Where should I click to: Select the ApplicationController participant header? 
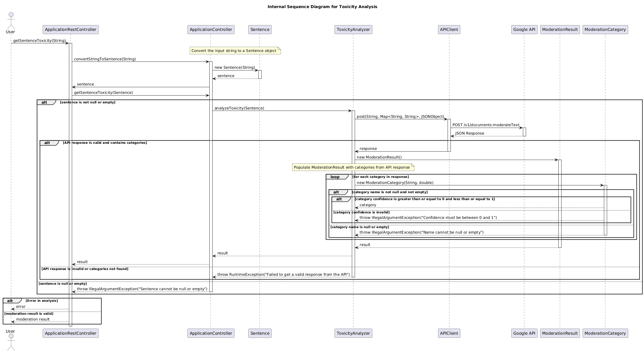tap(211, 29)
